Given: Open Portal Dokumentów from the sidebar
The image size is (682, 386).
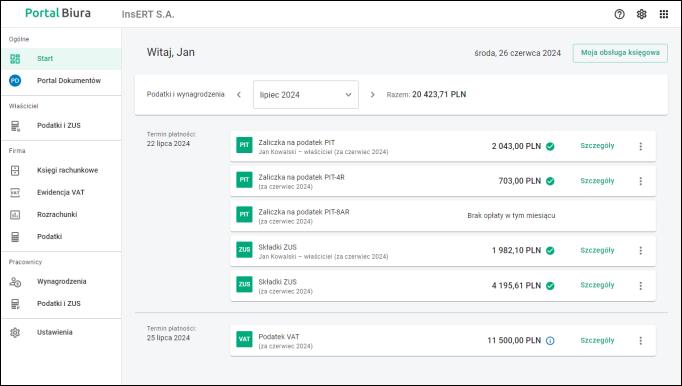Looking at the screenshot, I should click(61, 81).
